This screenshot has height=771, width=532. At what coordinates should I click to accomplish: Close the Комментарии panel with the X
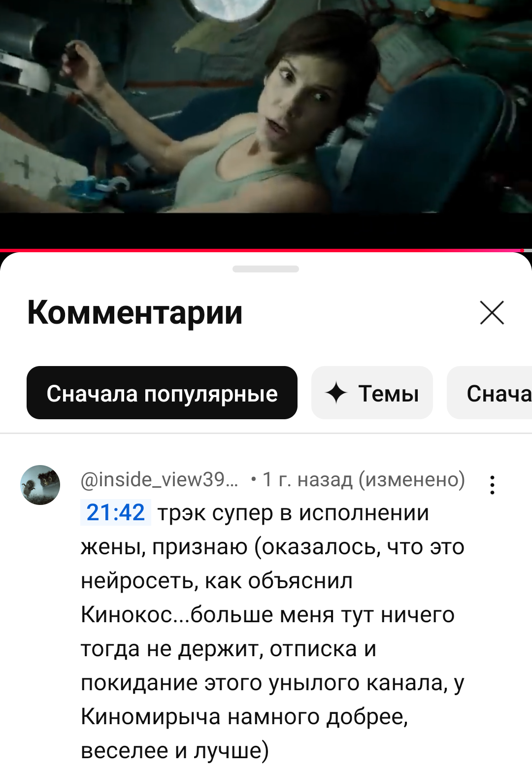click(x=492, y=313)
